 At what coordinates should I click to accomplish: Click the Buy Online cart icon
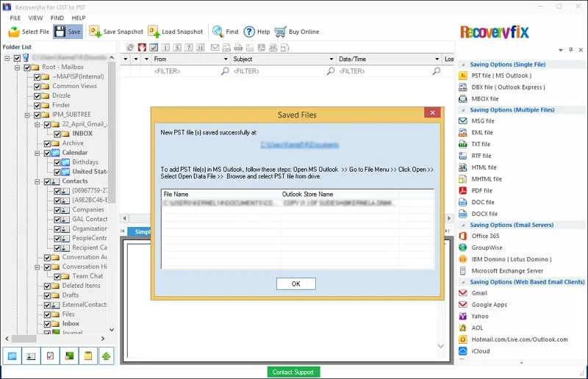(x=281, y=32)
